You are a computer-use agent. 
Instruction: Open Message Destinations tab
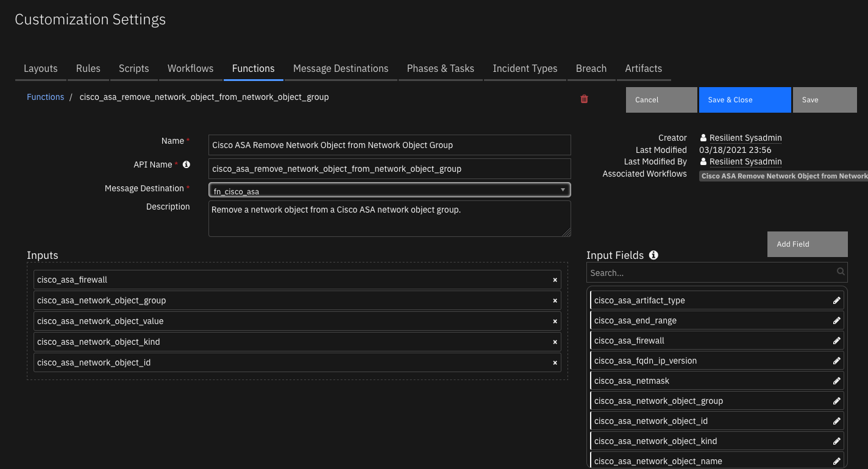point(341,68)
